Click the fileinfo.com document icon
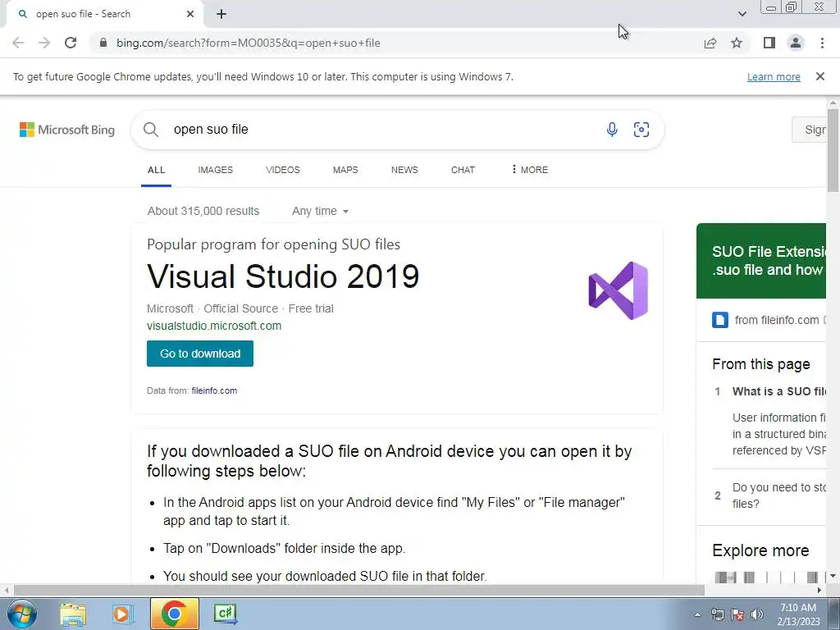 (720, 320)
